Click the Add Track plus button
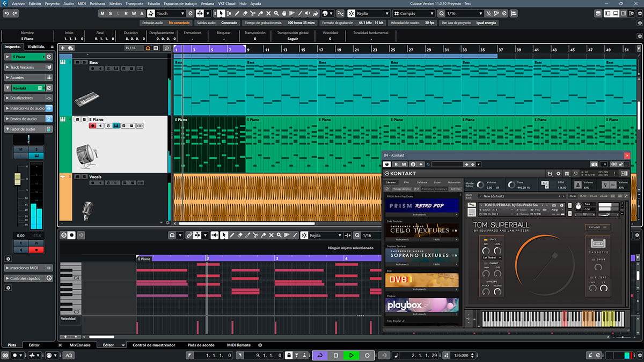The width and height of the screenshot is (644, 362). 63,48
